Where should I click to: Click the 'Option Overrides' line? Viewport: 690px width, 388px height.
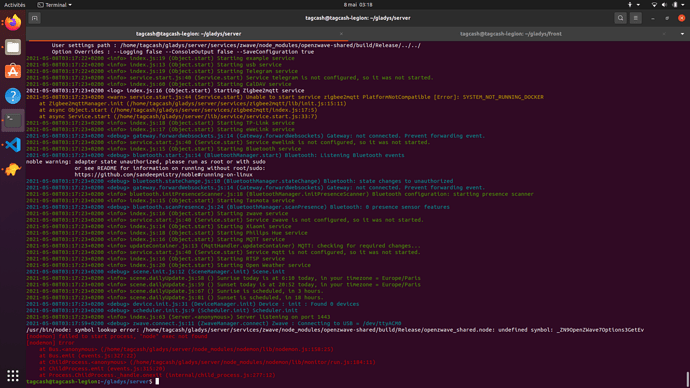tap(183, 52)
